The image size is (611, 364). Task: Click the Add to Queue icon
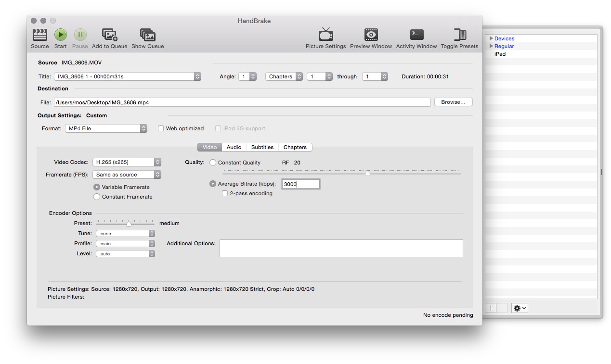coord(110,35)
